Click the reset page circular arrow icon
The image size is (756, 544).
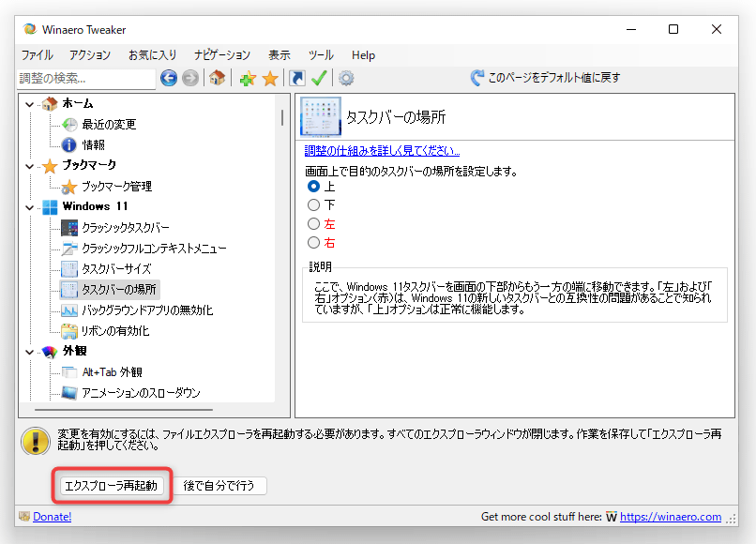coord(476,78)
